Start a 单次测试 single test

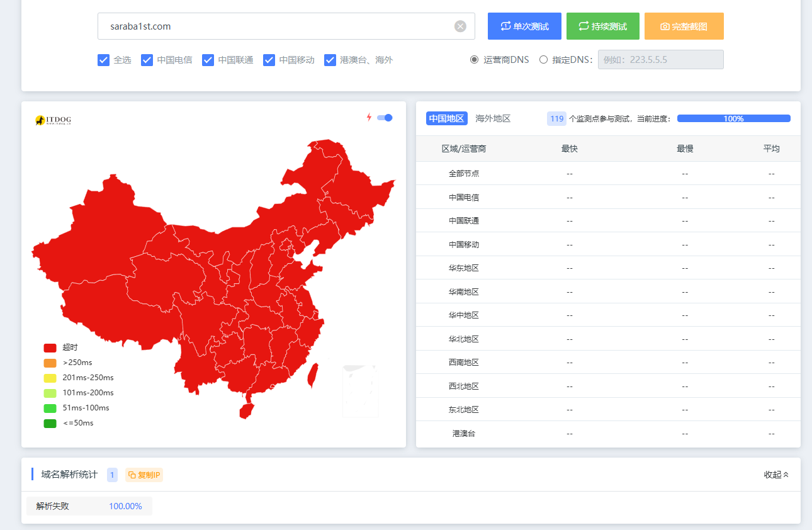(524, 26)
